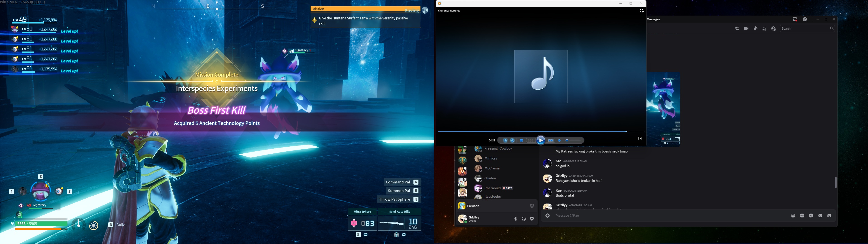Open the Gigastacy image attachment in chat
Screen dimensions: 868x244
pyautogui.click(x=663, y=110)
